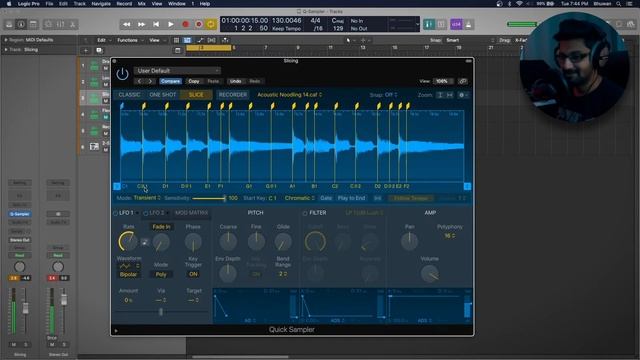Open the Inspector button in control bar
640x360 pixels.
[21, 24]
